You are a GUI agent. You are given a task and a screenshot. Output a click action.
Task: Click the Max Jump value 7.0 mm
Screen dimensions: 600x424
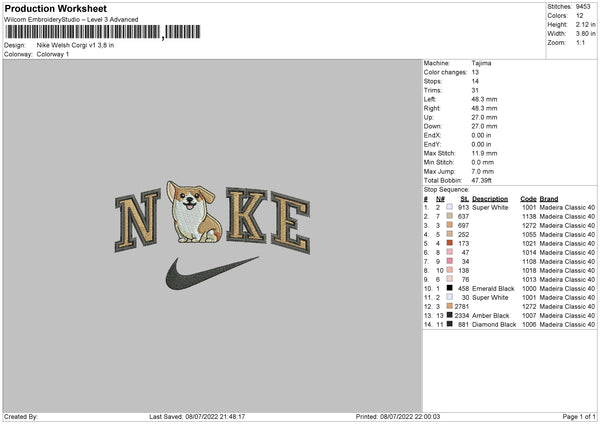(483, 171)
